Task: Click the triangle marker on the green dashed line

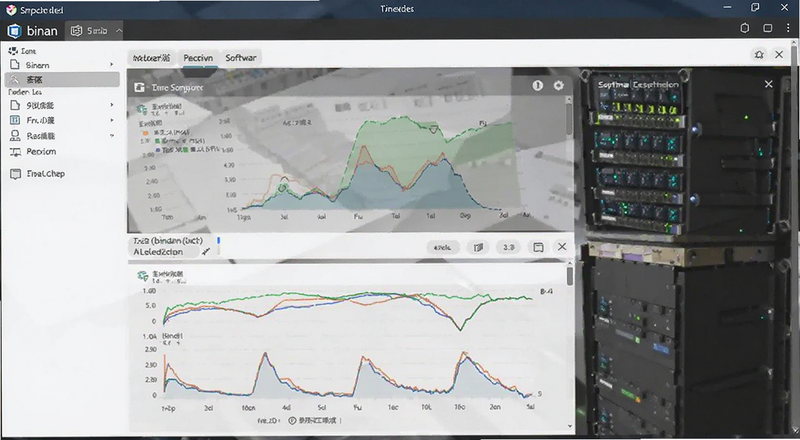Action: click(433, 130)
